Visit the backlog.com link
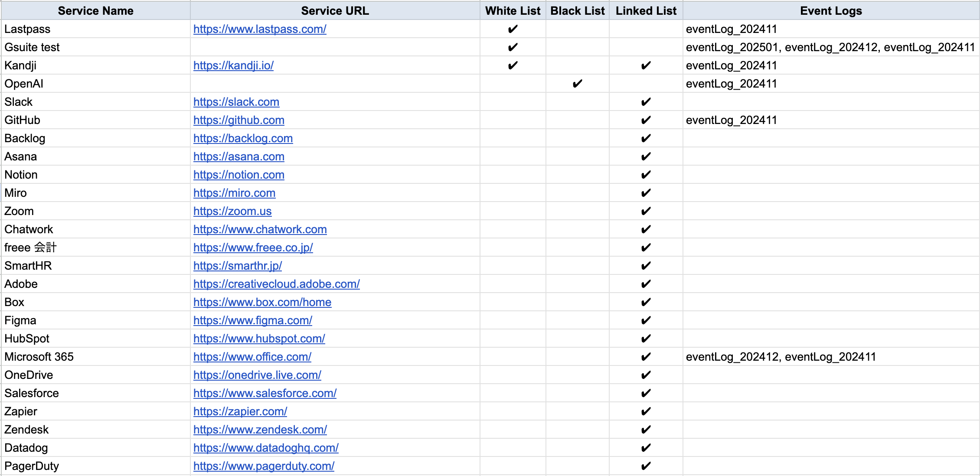The height and width of the screenshot is (476, 980). click(243, 138)
